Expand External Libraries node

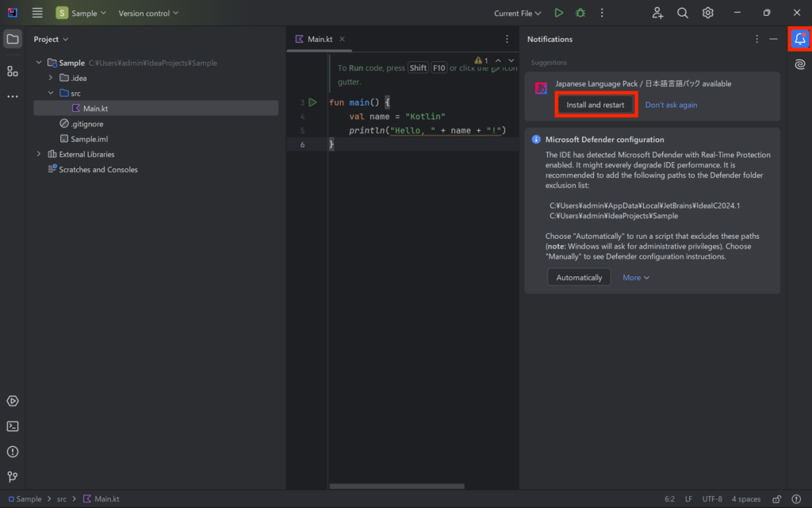point(39,154)
